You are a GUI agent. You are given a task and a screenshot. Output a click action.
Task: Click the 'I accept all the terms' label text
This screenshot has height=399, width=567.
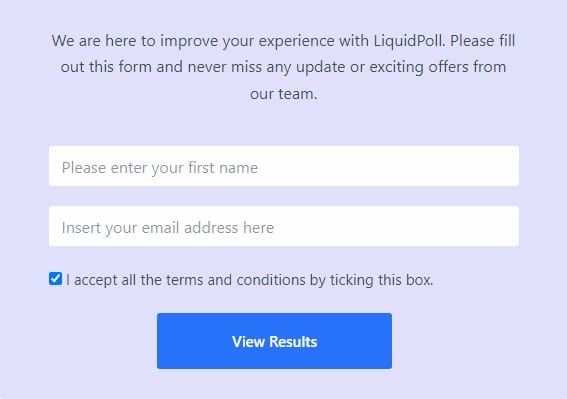[x=250, y=280]
